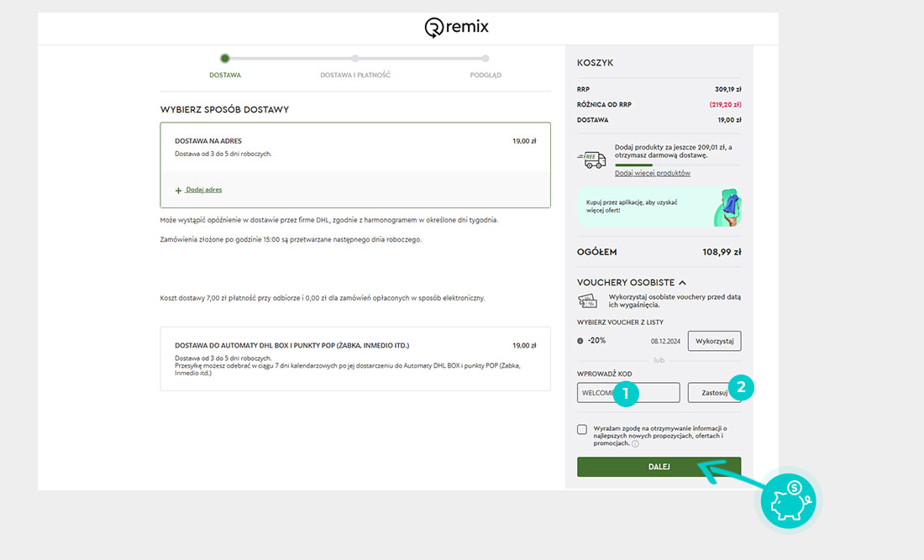Apply the code with the Zastosuj button

coord(714,393)
